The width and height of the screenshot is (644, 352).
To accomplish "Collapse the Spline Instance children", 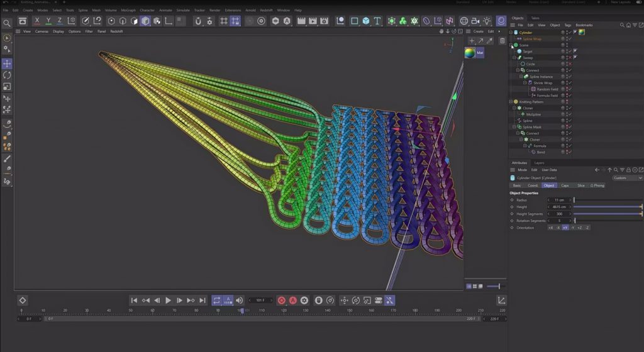I will coord(521,77).
